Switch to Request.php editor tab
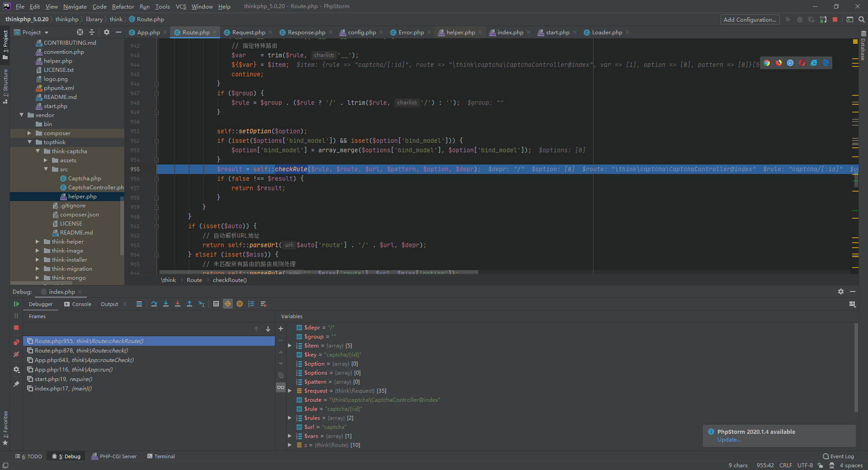868x470 pixels. pyautogui.click(x=248, y=32)
